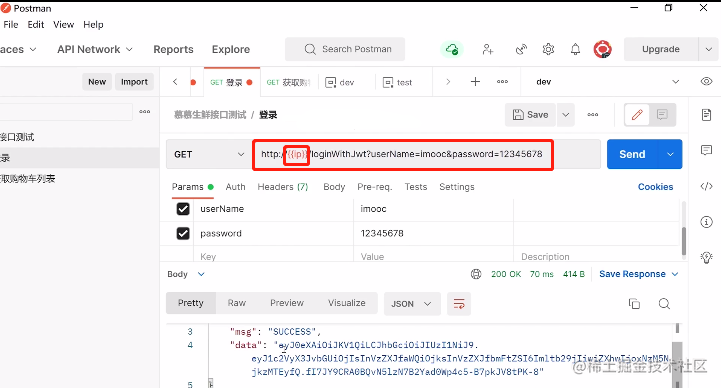Switch to the request Settings tab
721x388 pixels.
(x=457, y=187)
